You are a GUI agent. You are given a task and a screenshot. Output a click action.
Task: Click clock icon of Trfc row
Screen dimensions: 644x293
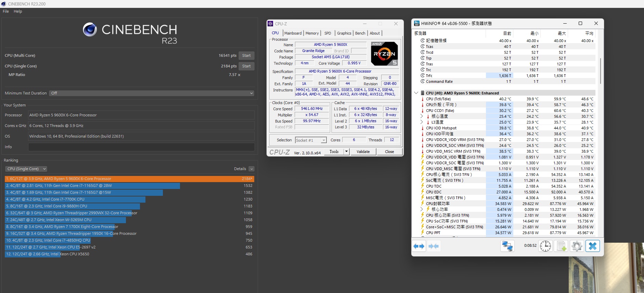423,76
